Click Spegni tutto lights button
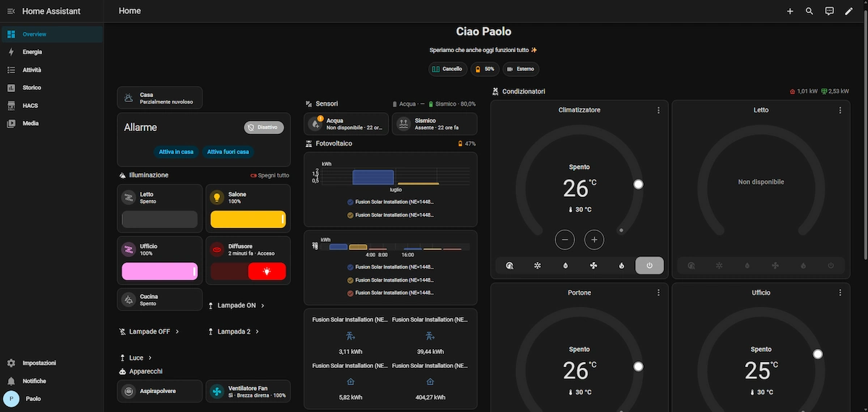 pyautogui.click(x=270, y=175)
